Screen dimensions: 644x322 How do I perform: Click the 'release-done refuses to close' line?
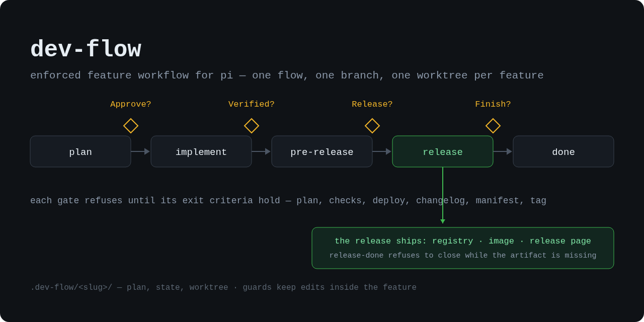[x=463, y=256]
